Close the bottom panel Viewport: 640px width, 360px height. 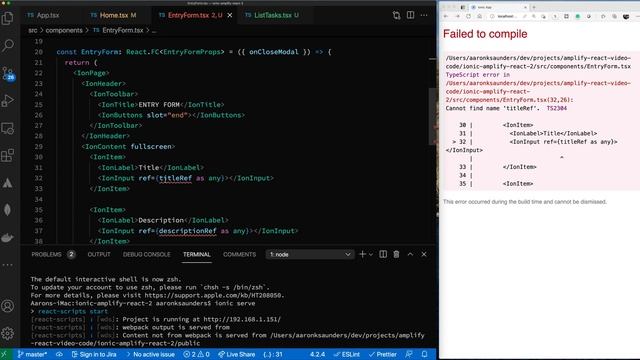point(424,254)
